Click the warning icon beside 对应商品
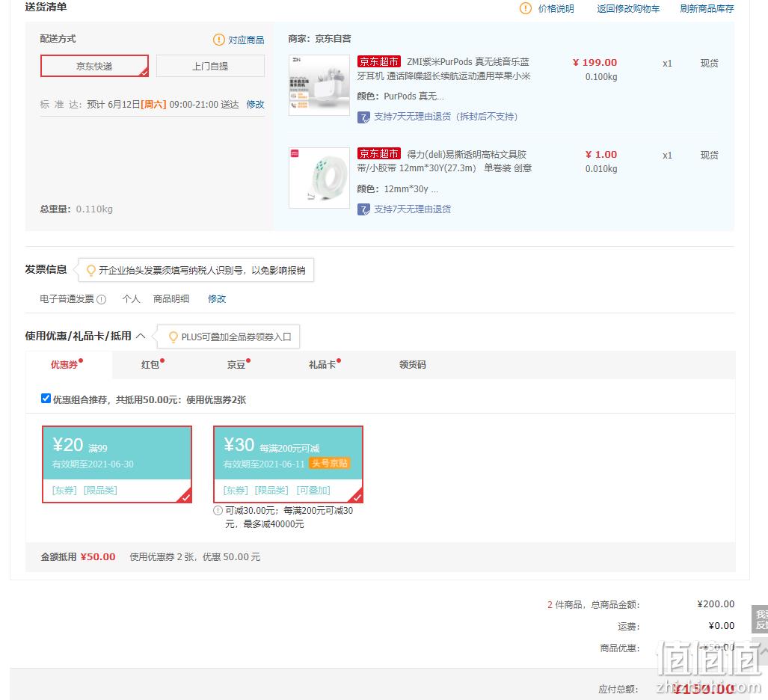768x700 pixels. (218, 40)
